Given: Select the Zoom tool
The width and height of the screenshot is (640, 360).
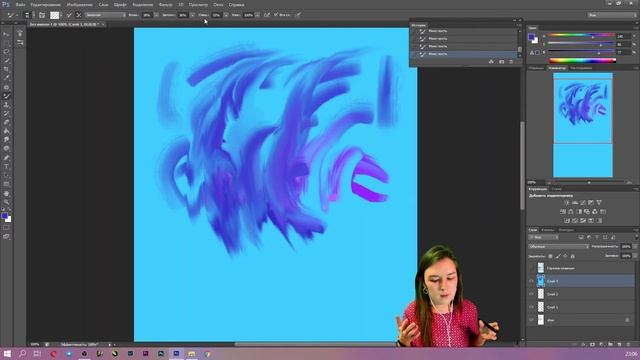Looking at the screenshot, I should [6, 202].
